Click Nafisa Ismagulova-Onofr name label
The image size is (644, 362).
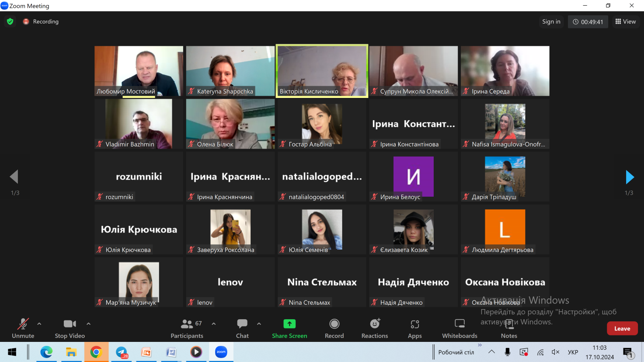click(508, 144)
